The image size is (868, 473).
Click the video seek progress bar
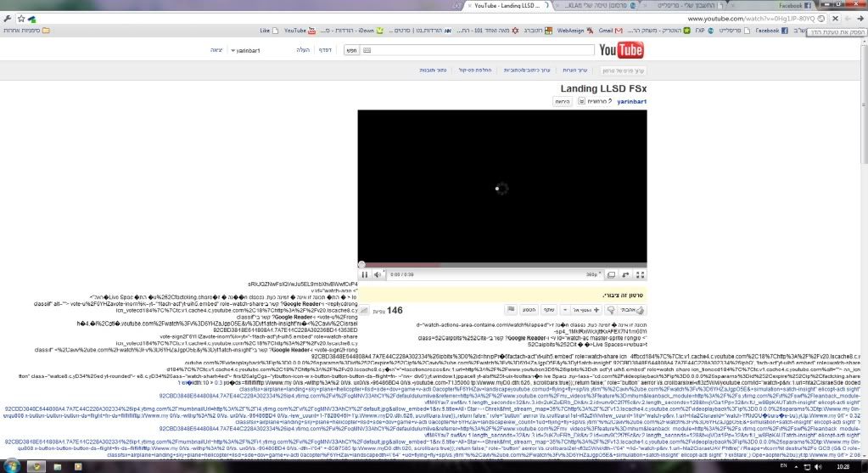[x=502, y=265]
